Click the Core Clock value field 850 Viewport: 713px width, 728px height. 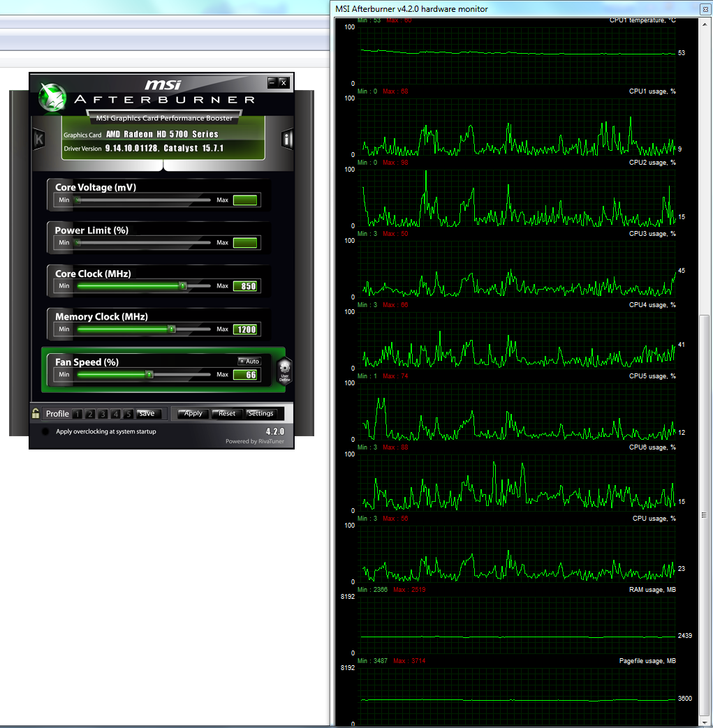point(245,286)
